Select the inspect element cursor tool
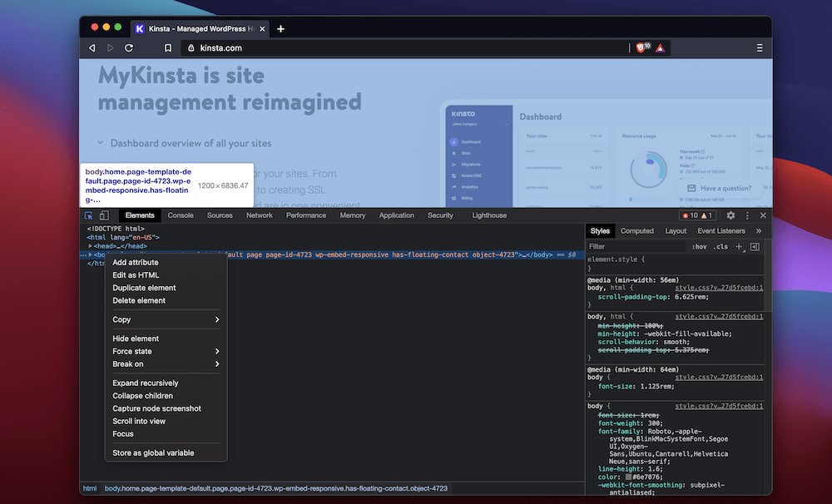 coord(88,215)
